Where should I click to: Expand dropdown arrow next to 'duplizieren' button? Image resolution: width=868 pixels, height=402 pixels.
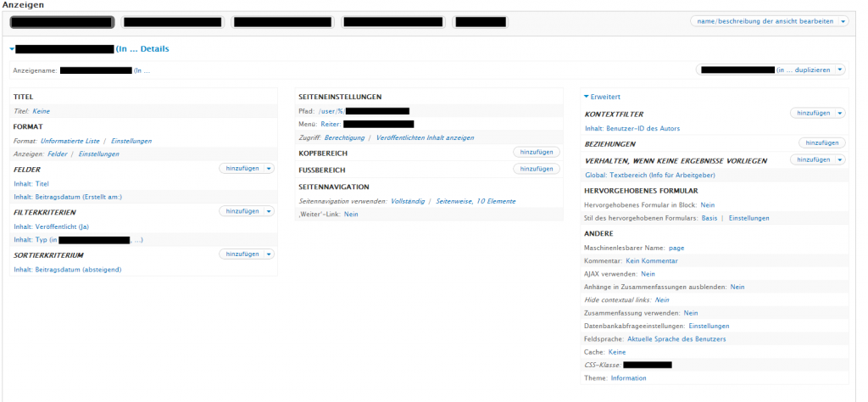click(839, 70)
